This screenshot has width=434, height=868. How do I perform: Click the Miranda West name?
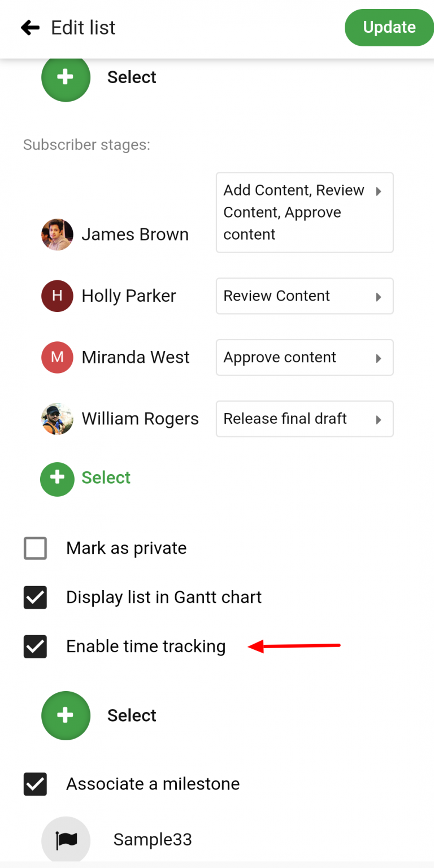[136, 357]
